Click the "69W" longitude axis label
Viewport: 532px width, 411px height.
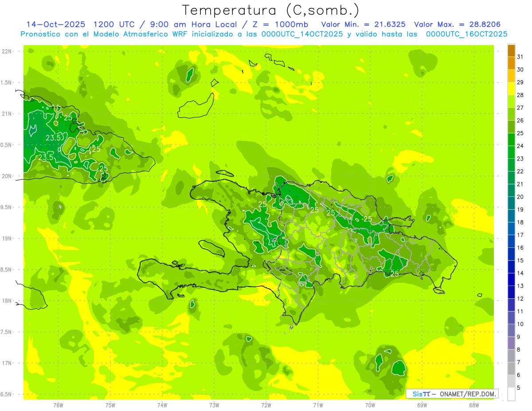422,405
